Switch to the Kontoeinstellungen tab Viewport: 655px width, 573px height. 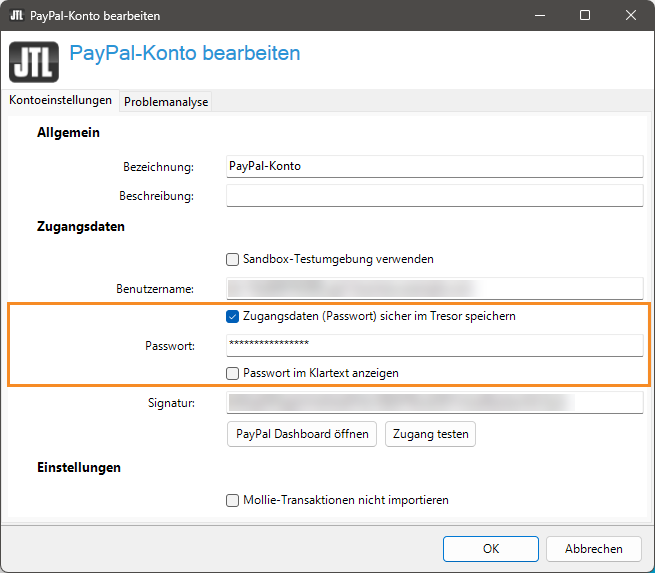pos(60,101)
